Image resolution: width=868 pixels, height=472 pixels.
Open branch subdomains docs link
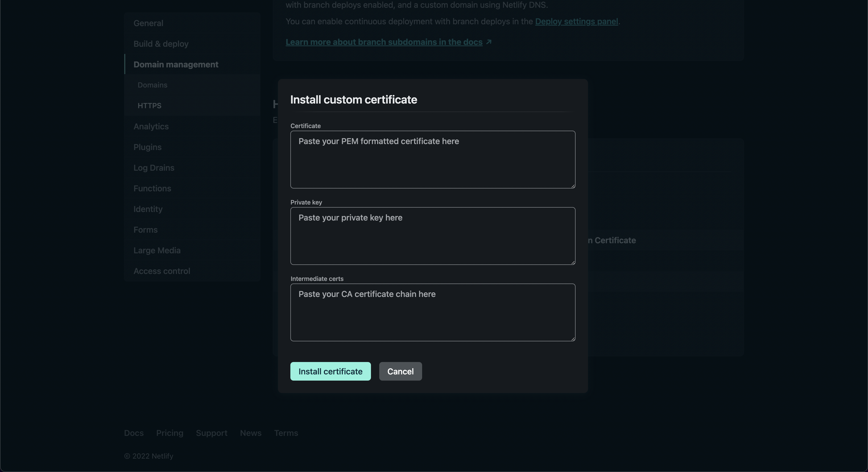[x=384, y=42]
